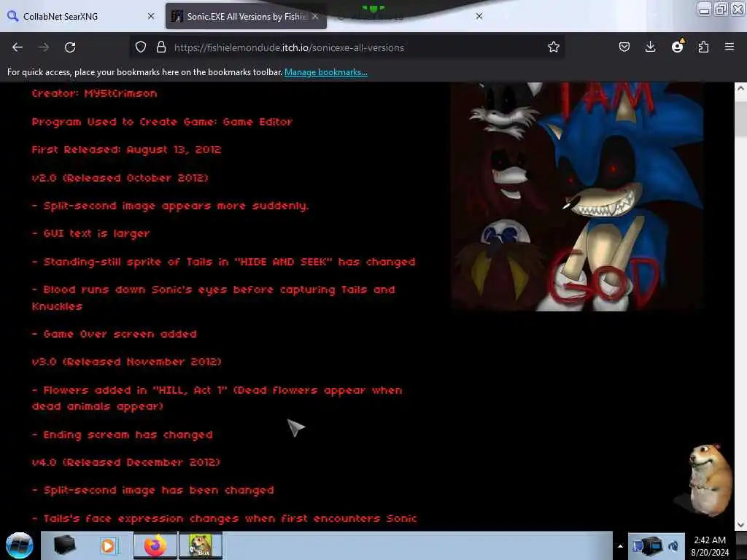The height and width of the screenshot is (560, 747).
Task: Select the Sonic.EXE All Versions tab
Action: pos(246,16)
